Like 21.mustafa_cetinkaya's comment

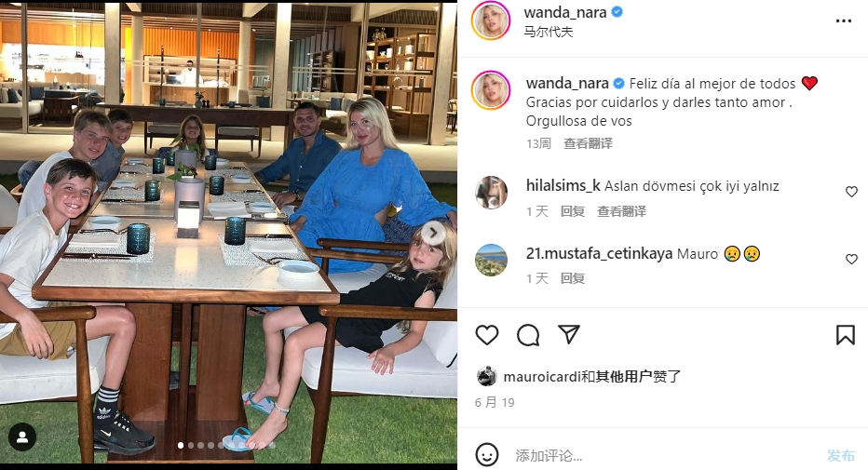[851, 259]
